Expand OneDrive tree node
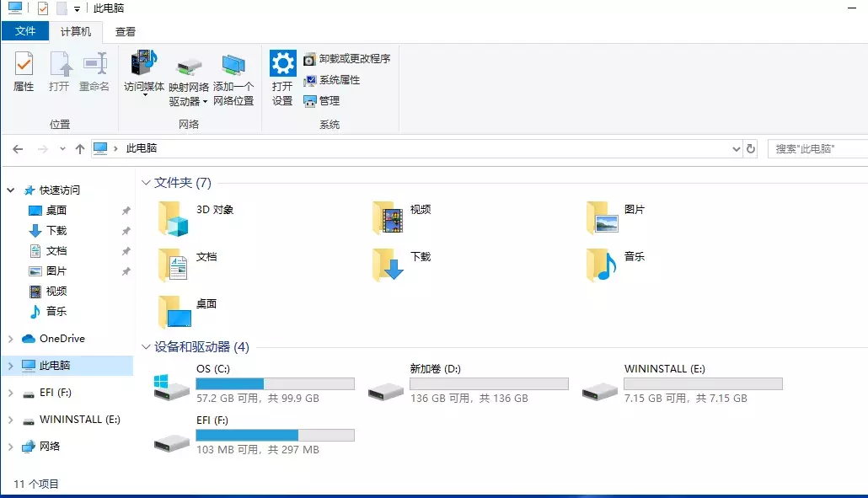The height and width of the screenshot is (498, 868). pyautogui.click(x=10, y=339)
